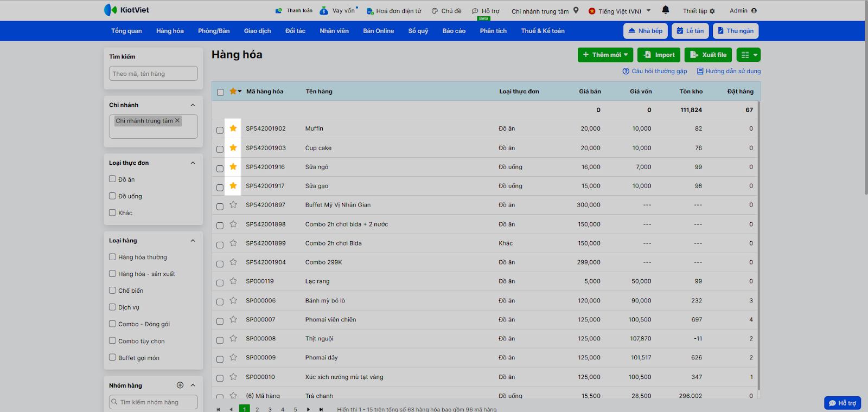
Task: Open Hỗ trợ in top bar
Action: (486, 11)
